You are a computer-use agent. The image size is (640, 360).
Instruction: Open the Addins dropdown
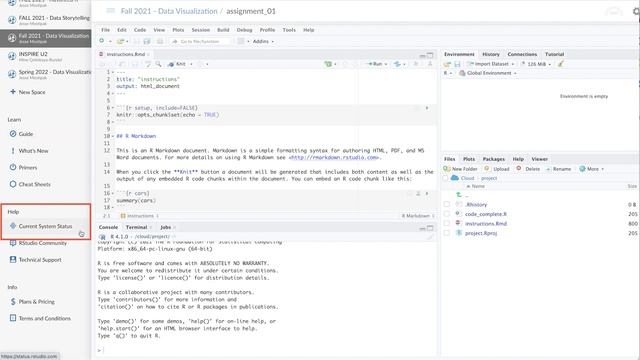pyautogui.click(x=263, y=41)
